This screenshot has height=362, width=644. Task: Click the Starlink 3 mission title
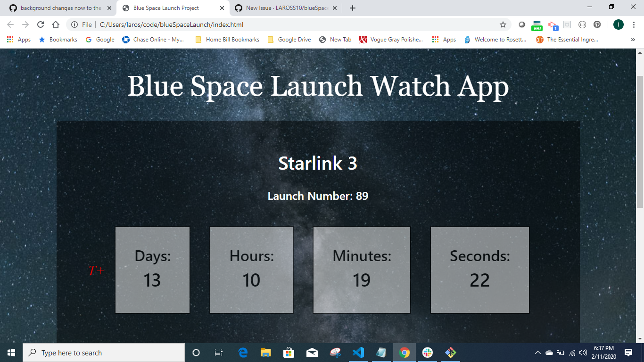tap(318, 163)
